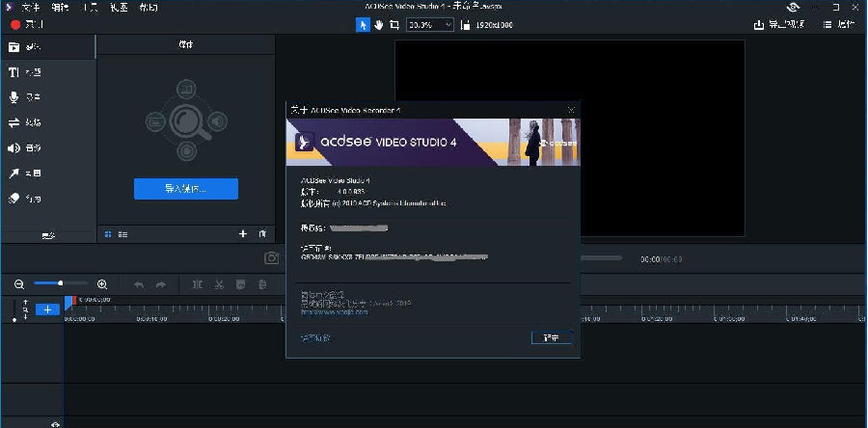Start recording with the red record button
This screenshot has height=428, width=868.
(15, 24)
